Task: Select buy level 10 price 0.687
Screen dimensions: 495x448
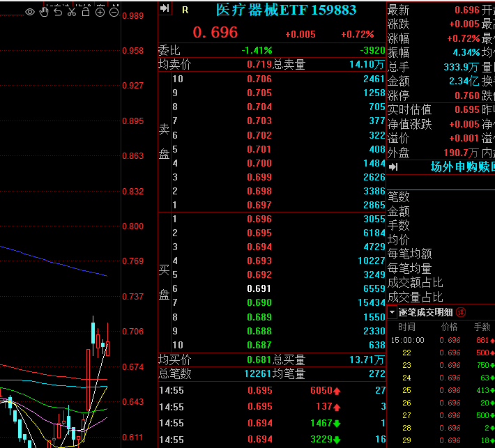Action: (x=259, y=345)
